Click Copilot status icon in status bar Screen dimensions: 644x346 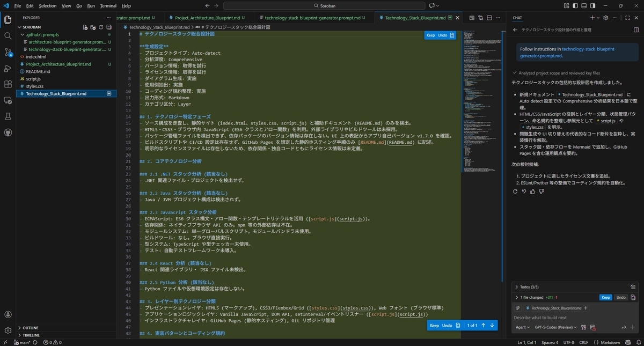[x=627, y=342]
